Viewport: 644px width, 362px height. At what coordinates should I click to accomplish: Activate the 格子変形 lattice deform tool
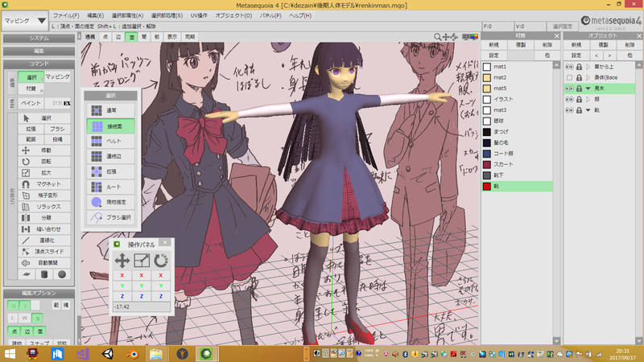click(x=44, y=195)
